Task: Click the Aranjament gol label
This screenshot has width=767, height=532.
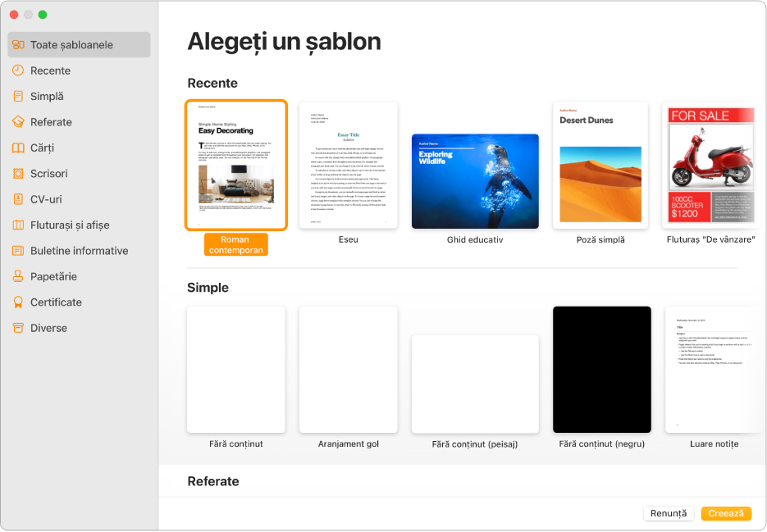Action: coord(349,444)
